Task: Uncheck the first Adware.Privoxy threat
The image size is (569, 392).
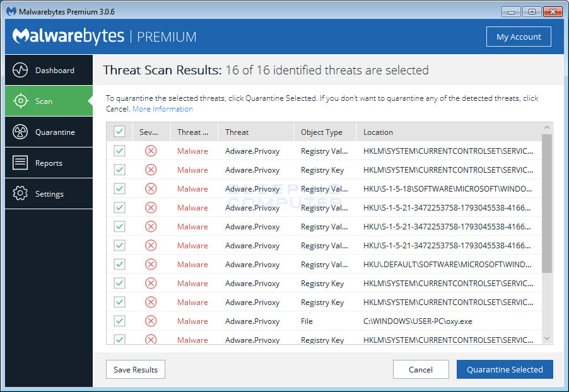Action: (x=119, y=151)
